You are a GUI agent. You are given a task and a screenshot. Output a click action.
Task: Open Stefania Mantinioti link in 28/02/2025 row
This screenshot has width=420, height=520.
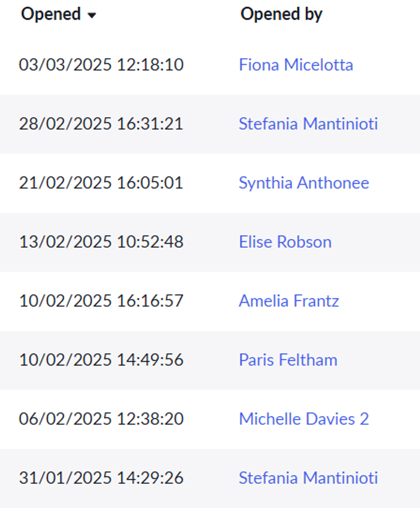(308, 124)
